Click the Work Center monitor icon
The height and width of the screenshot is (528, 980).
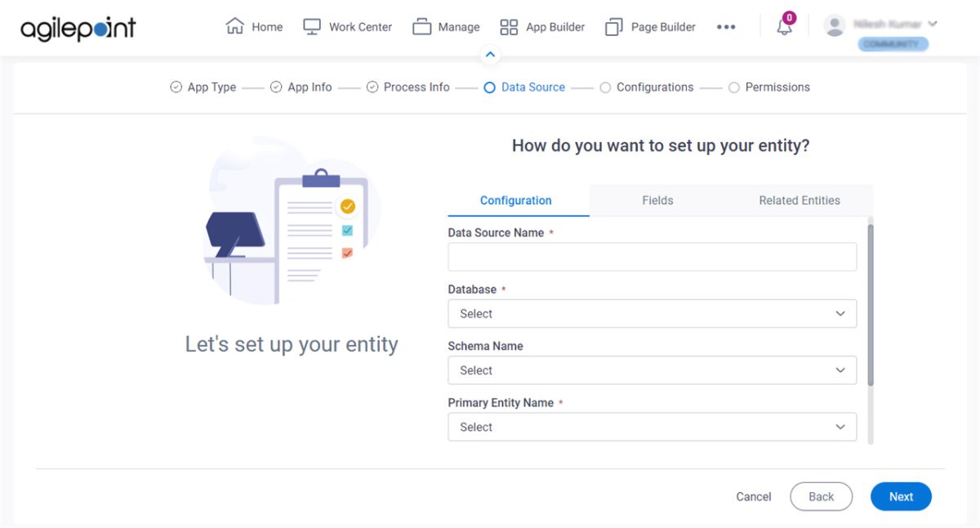[x=312, y=26]
